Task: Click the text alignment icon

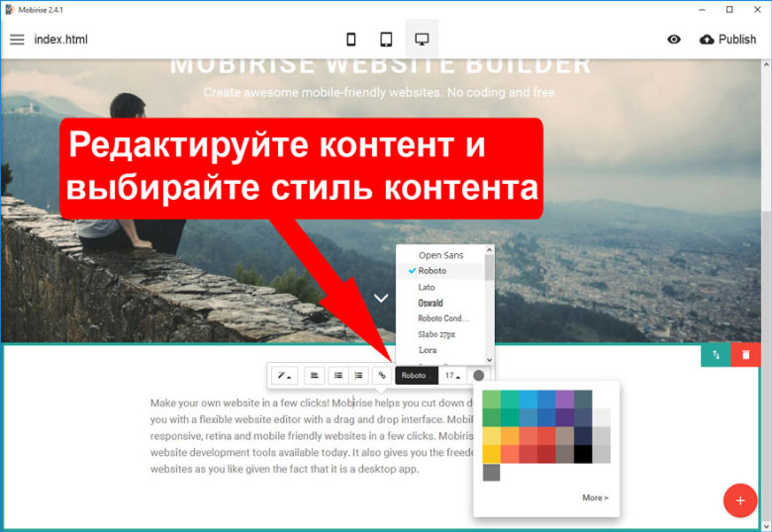Action: pos(314,376)
